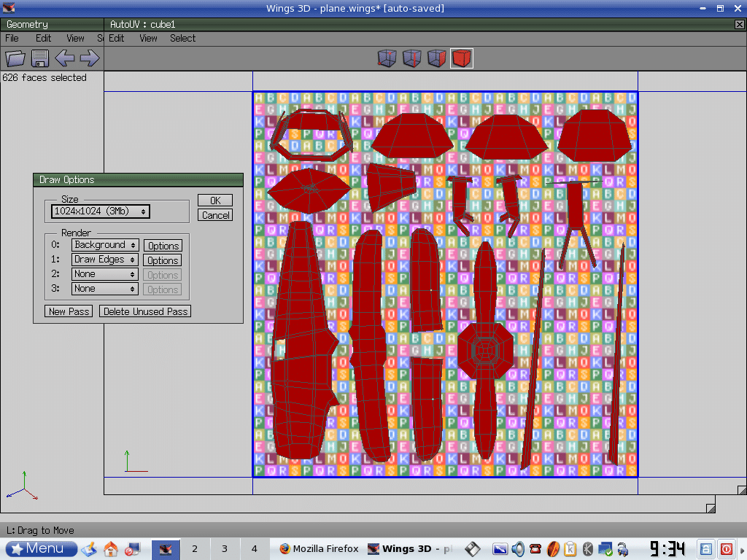Click the Save floppy disk icon
747x560 pixels.
39,58
